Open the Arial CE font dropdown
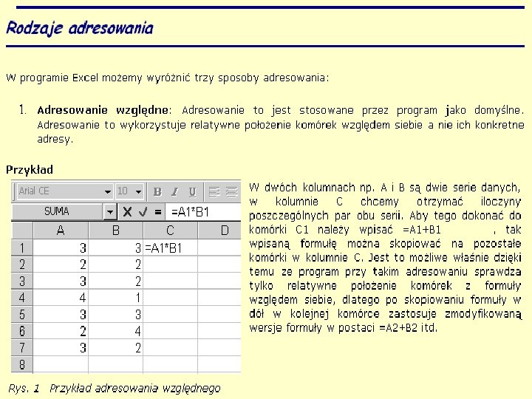The image size is (532, 399). tap(108, 191)
